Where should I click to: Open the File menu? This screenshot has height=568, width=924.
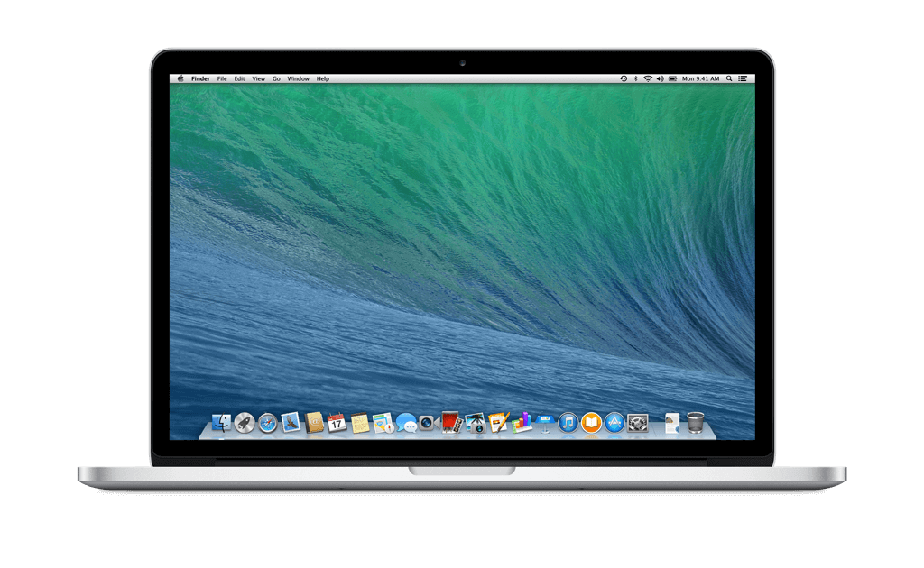[x=222, y=78]
